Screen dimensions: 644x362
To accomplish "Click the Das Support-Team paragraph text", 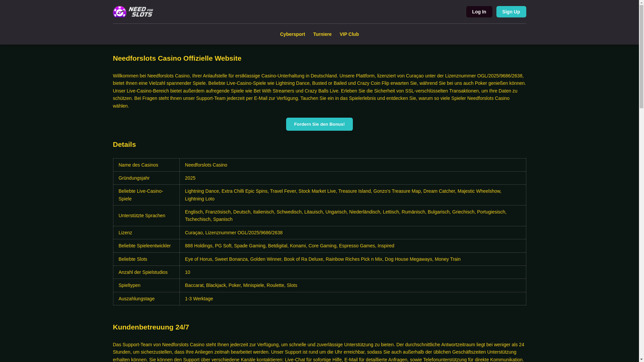I will coord(319,352).
